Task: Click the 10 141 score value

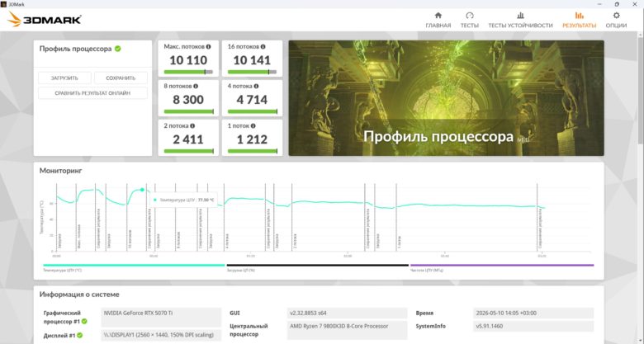Action: pyautogui.click(x=252, y=60)
